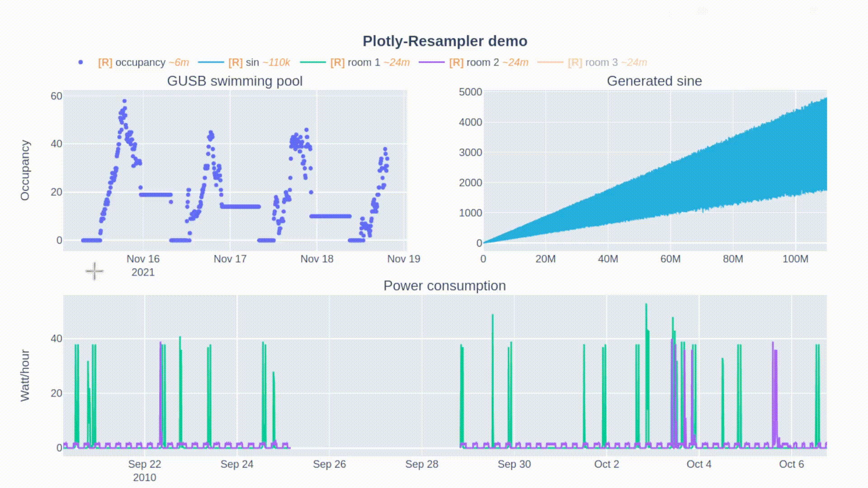Click the Nov 17 x-axis tick
The height and width of the screenshot is (488, 868).
click(x=230, y=259)
